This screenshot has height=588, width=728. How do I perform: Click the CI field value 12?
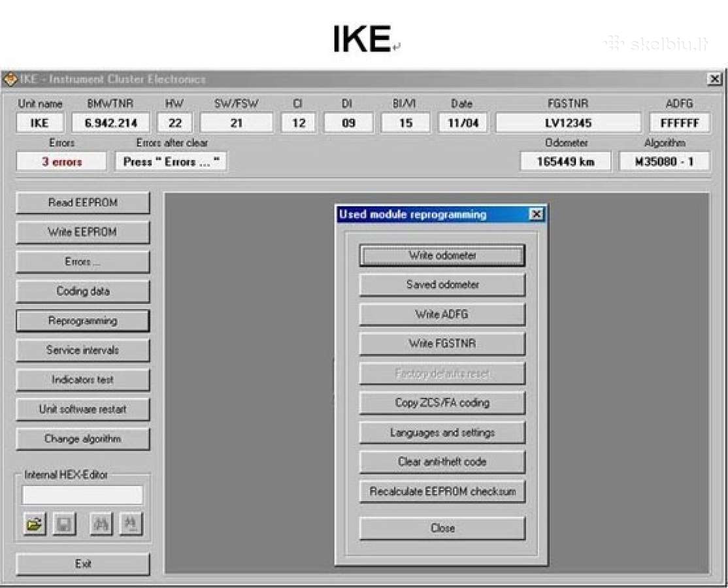(x=299, y=123)
